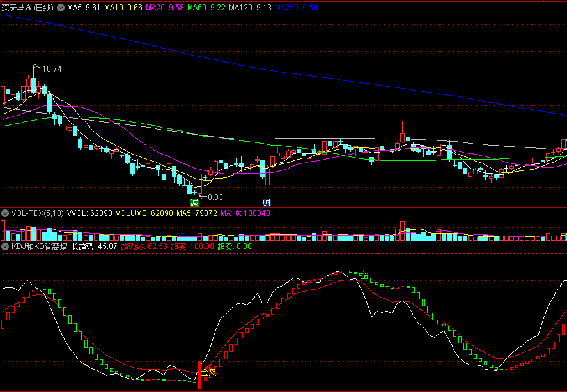This screenshot has width=567, height=392.
Task: Expand the main chart dropdown beside 深天马A
Action: tap(61, 8)
